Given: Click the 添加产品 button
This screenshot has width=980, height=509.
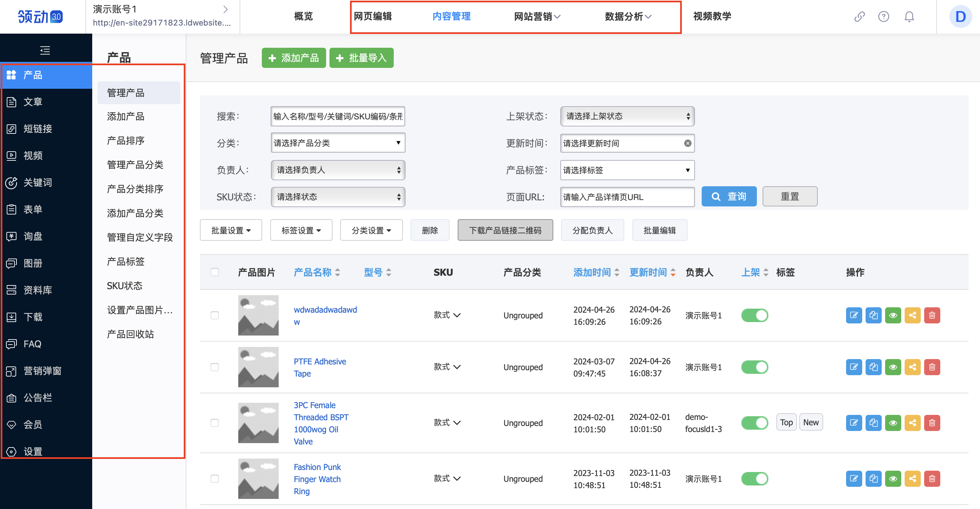Looking at the screenshot, I should pyautogui.click(x=293, y=58).
